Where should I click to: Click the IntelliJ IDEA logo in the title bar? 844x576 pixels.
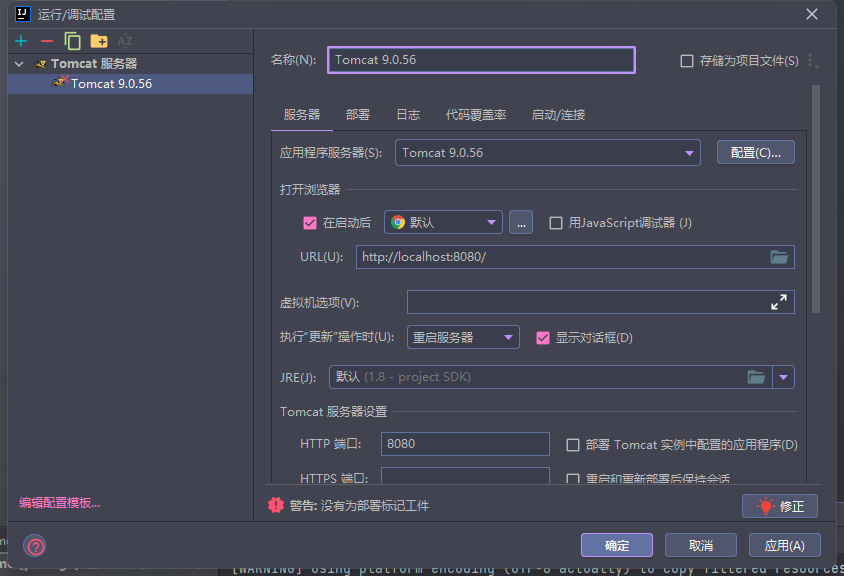(23, 14)
